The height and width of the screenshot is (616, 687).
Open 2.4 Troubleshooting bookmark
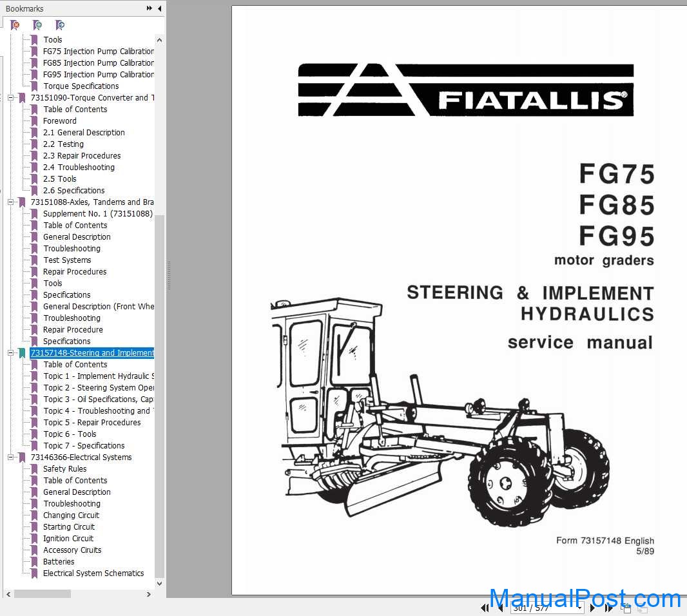coord(79,168)
